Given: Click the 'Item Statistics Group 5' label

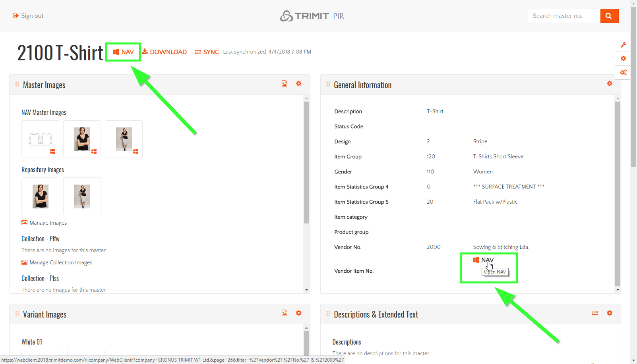Looking at the screenshot, I should [361, 202].
